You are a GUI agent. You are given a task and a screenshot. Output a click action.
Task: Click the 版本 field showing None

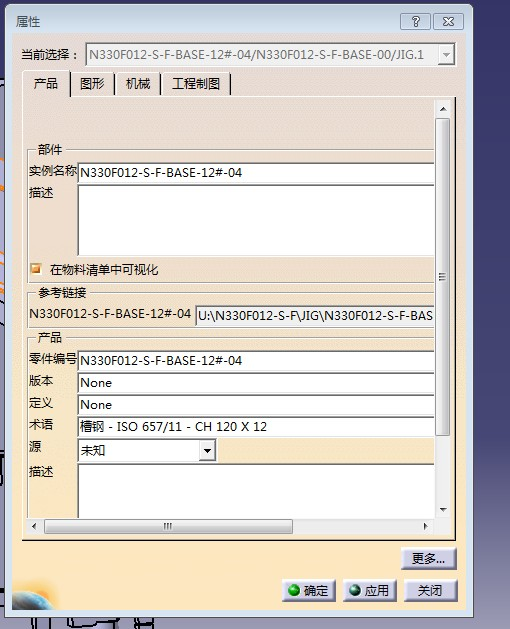pyautogui.click(x=256, y=383)
